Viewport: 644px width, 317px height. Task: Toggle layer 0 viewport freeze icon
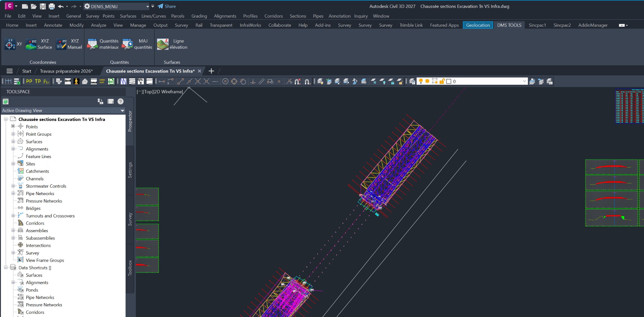click(435, 81)
